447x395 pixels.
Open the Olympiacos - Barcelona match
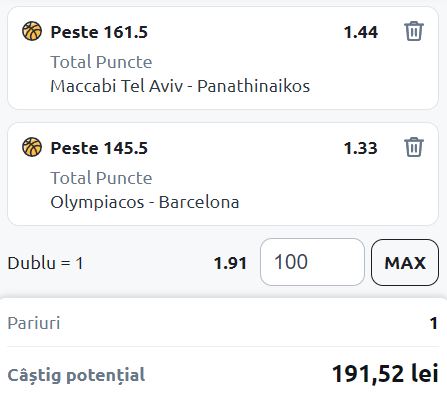[x=145, y=202]
